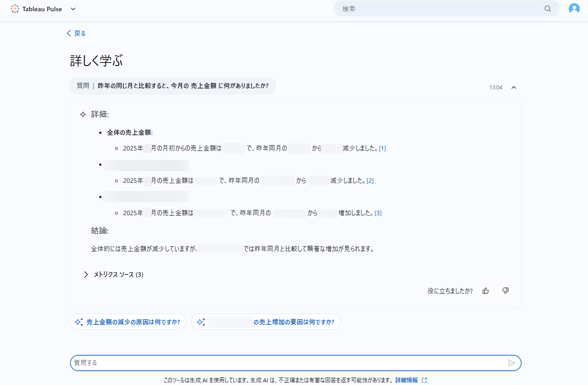Click the thumbs up feedback icon

point(486,291)
